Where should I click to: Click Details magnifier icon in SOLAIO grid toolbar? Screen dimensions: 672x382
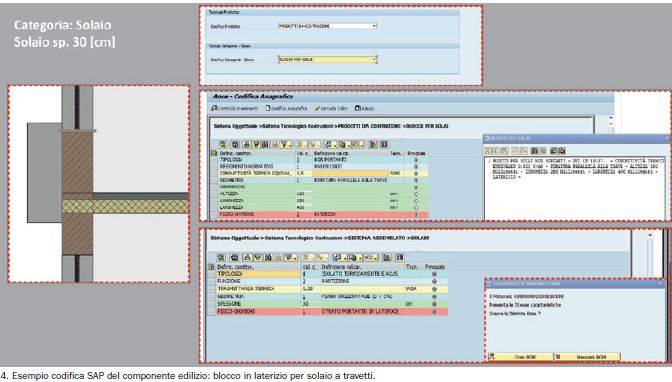(221, 257)
